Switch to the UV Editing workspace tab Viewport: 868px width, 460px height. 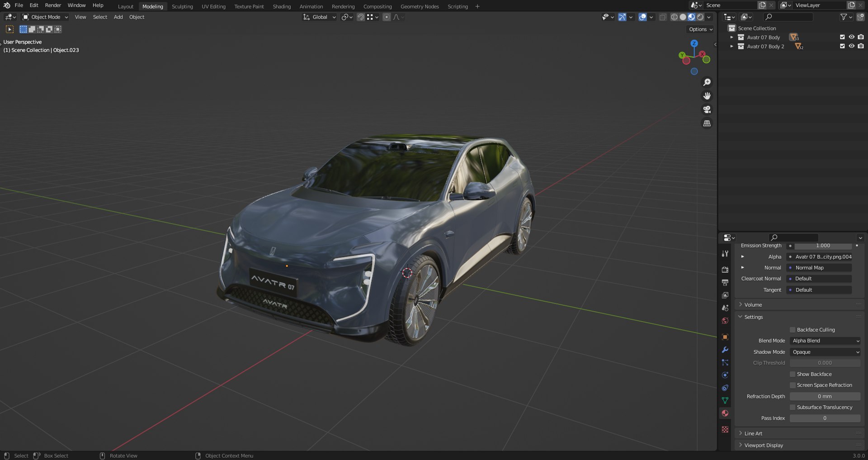[x=213, y=6]
